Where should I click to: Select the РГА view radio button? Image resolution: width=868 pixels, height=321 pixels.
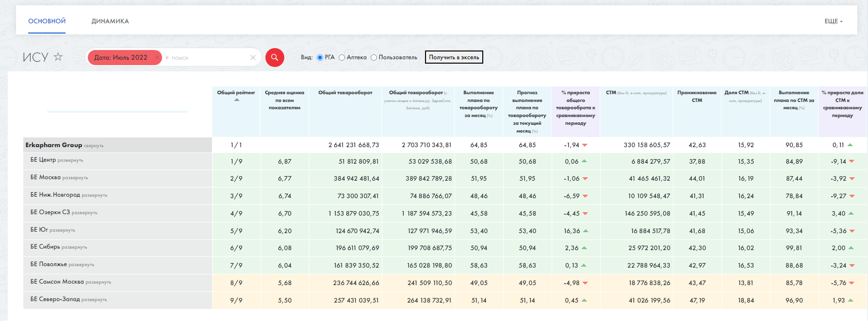click(320, 57)
